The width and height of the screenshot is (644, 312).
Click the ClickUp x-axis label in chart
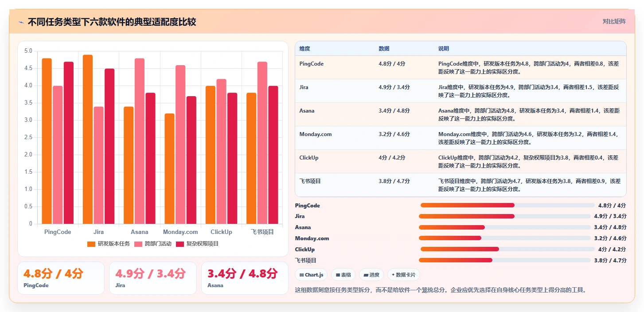[221, 232]
